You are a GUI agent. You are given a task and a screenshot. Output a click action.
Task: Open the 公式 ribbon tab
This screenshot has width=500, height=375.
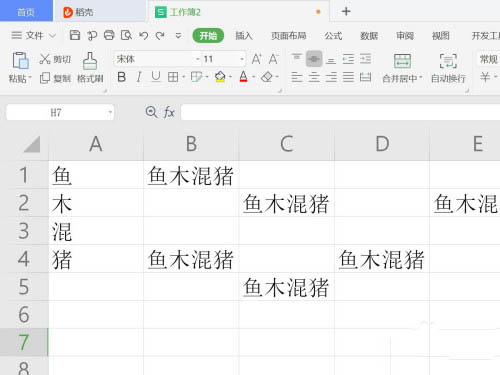[x=333, y=35]
